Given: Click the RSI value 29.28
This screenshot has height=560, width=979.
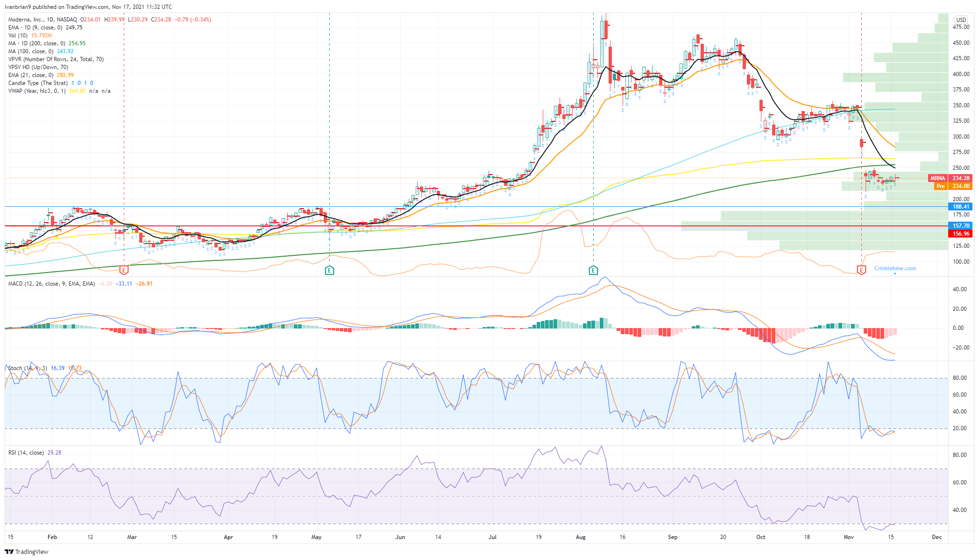Looking at the screenshot, I should (x=54, y=453).
